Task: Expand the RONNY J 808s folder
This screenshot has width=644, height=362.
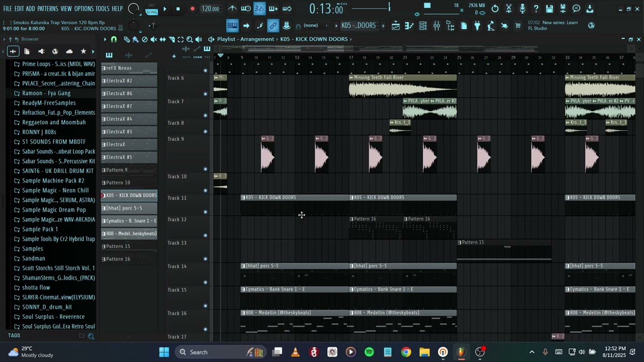Action: pyautogui.click(x=39, y=132)
